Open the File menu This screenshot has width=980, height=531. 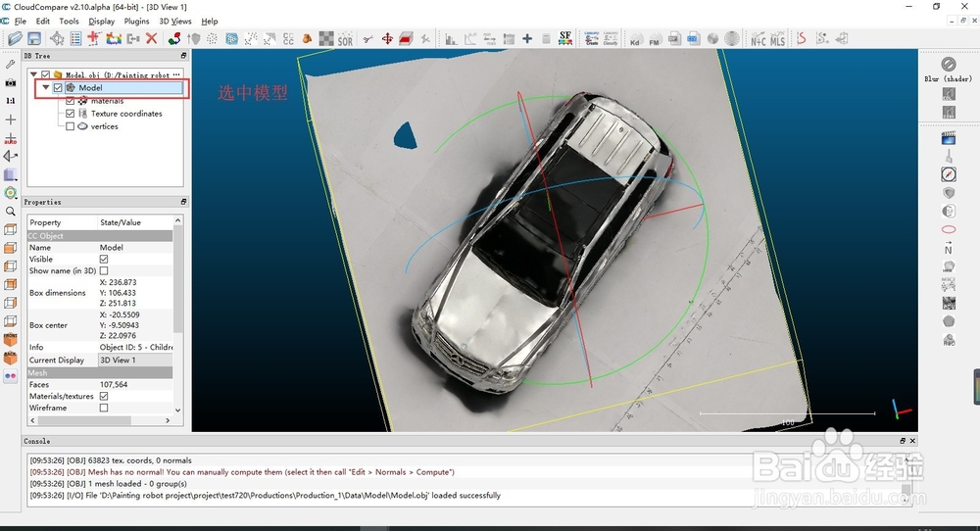click(x=20, y=22)
